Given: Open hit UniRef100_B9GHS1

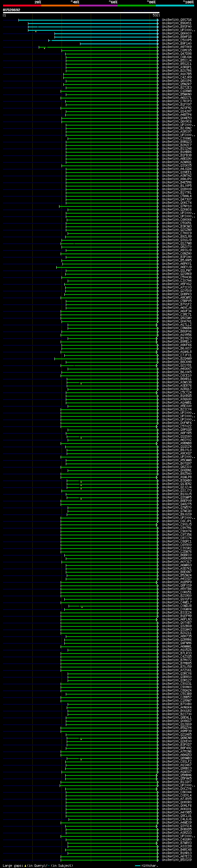Looking at the screenshot, I should [177, 23].
